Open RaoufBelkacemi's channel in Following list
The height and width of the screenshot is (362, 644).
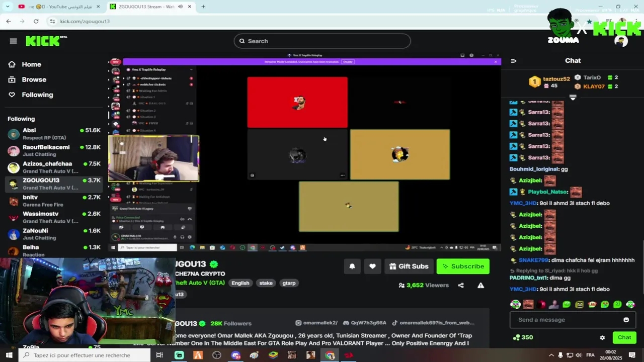[x=54, y=151]
